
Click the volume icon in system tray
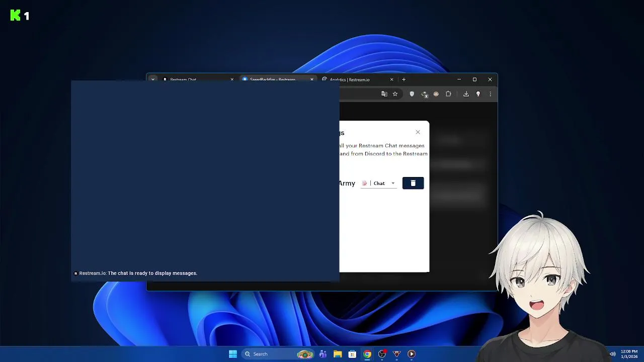click(612, 354)
